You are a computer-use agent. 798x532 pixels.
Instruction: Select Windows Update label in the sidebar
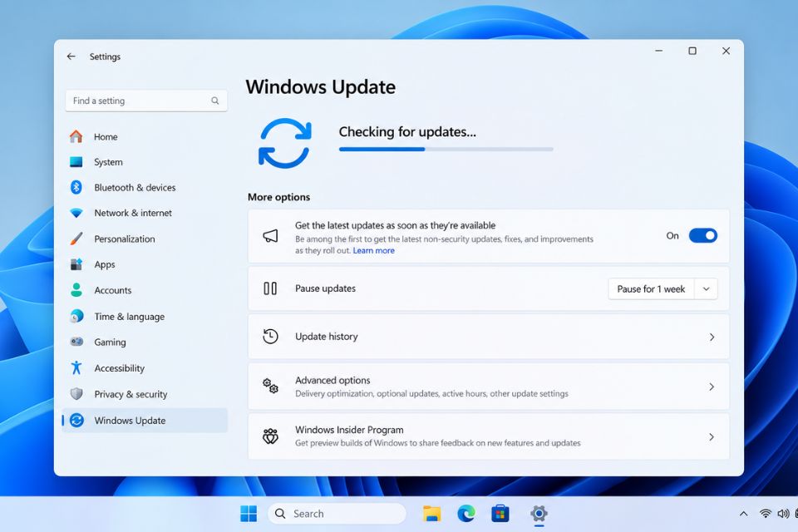130,421
